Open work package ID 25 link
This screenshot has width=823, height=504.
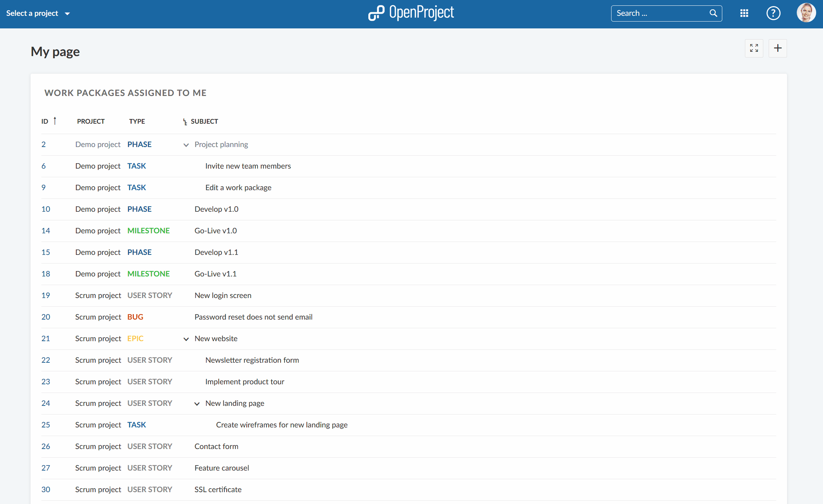coord(45,425)
